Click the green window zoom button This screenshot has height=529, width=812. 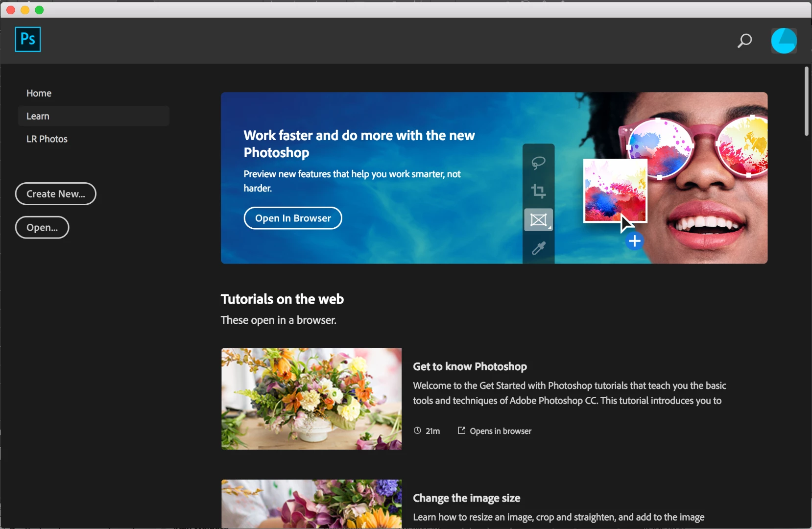click(40, 10)
